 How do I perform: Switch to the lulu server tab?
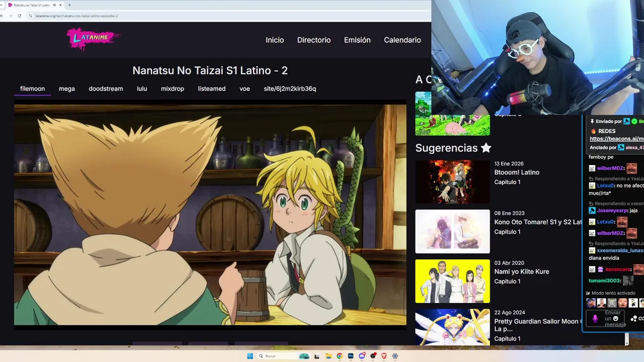pyautogui.click(x=142, y=88)
